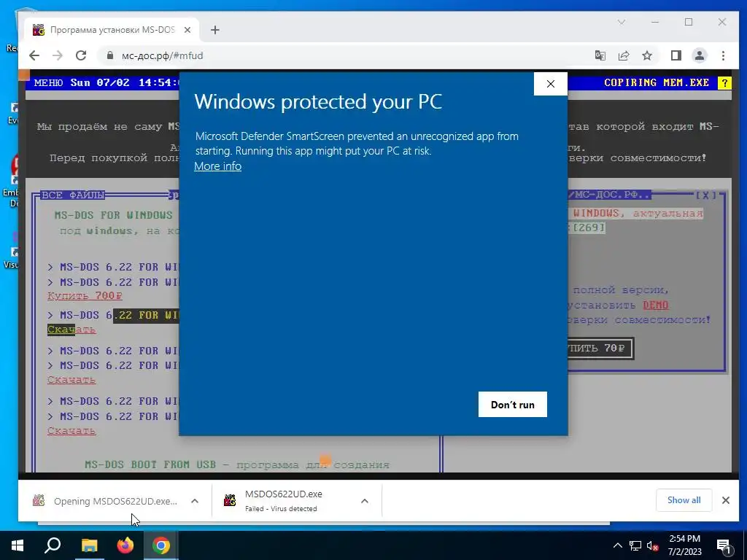The height and width of the screenshot is (560, 747).
Task: Close the SmartScreen dialog with the X
Action: 551,84
